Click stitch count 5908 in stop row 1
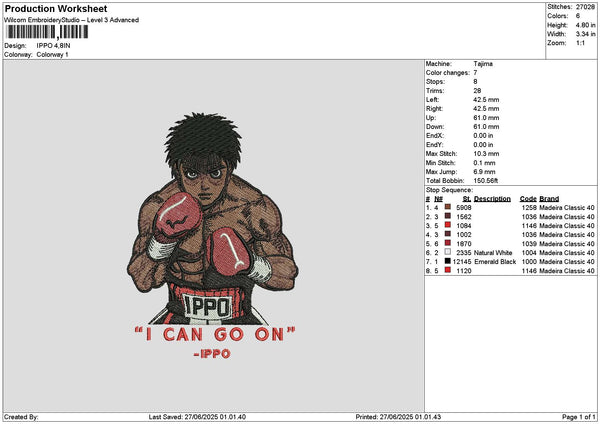Screen dimensions: 600x424 pyautogui.click(x=464, y=207)
